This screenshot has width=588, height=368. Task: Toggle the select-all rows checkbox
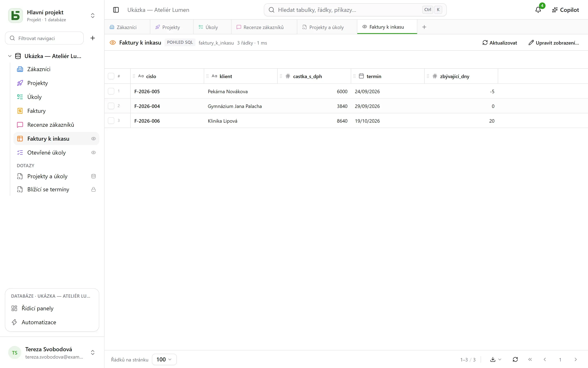tap(111, 76)
